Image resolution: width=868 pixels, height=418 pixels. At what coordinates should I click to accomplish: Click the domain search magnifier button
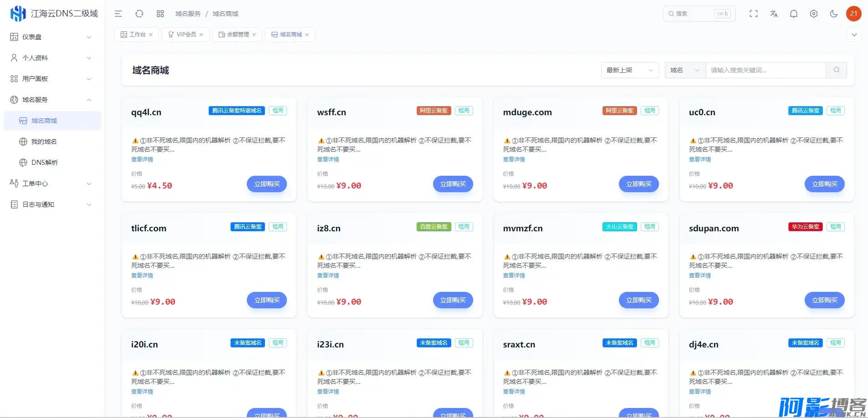click(x=837, y=70)
